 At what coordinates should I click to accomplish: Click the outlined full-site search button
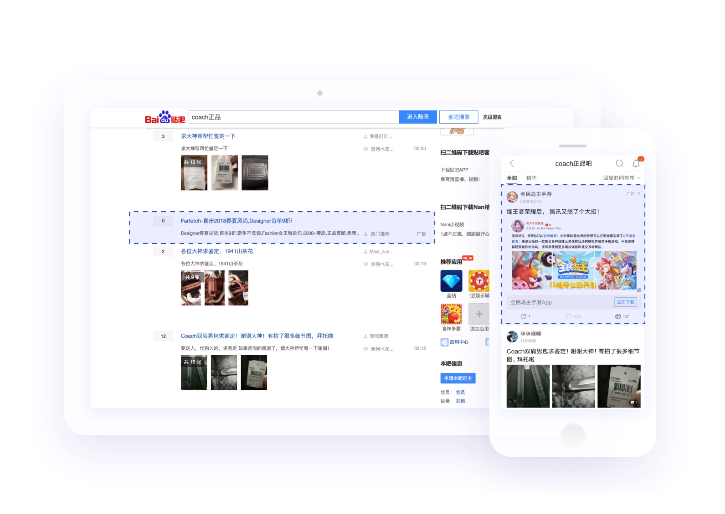[458, 117]
